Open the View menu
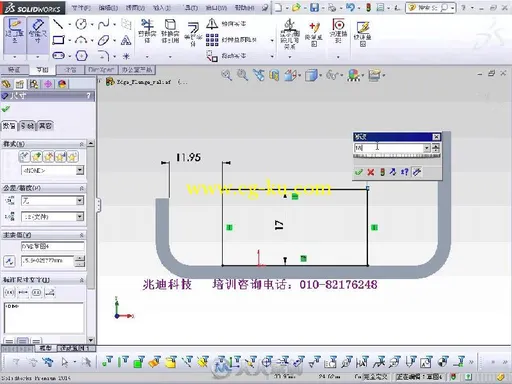 [x=135, y=7]
